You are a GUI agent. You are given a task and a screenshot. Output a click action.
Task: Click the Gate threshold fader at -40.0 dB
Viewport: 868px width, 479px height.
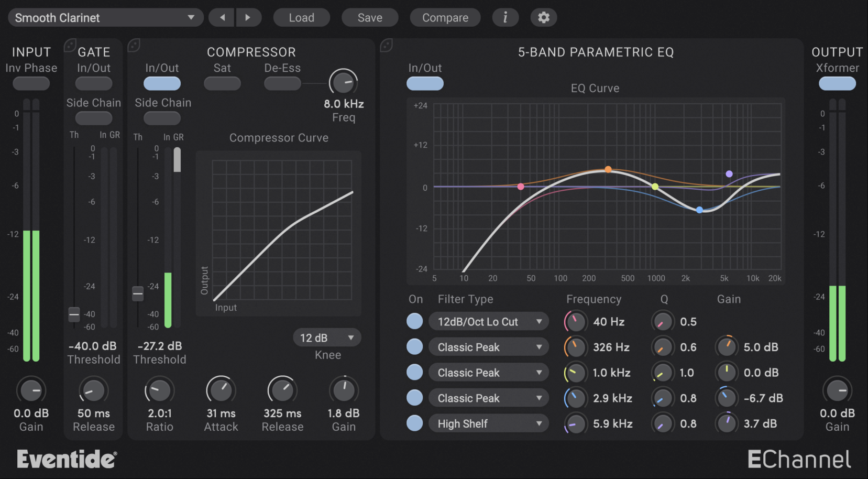[x=73, y=314]
